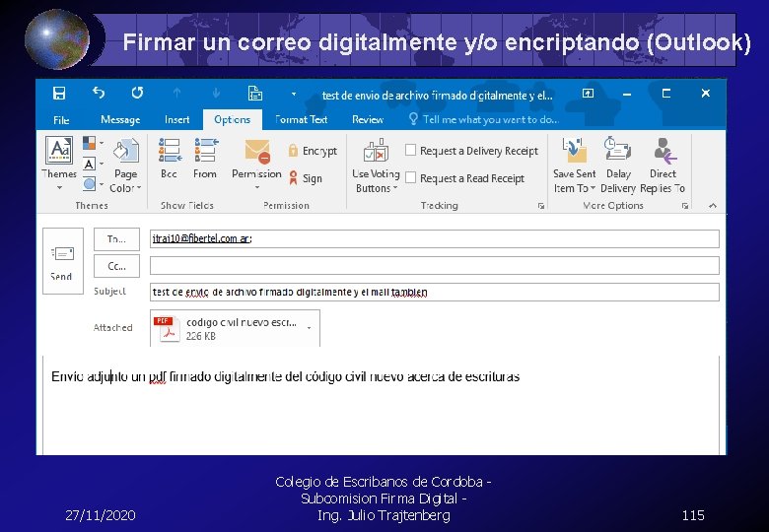769x532 pixels.
Task: Switch to the Message tab
Action: pos(120,119)
